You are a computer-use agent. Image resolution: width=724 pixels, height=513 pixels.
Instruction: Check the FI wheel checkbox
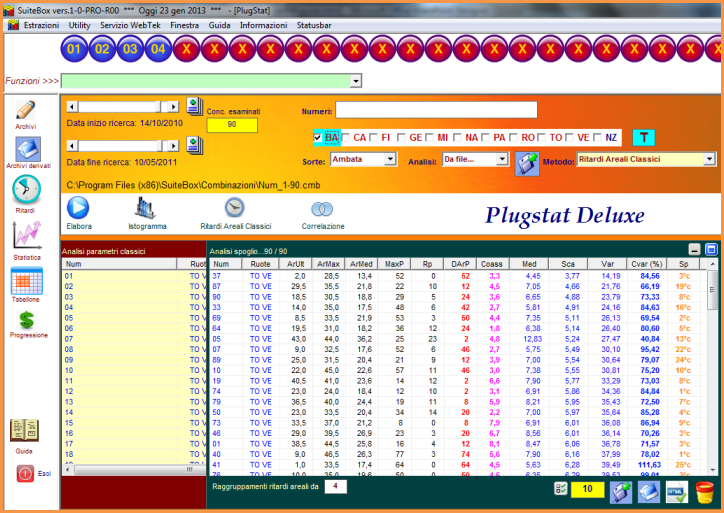374,138
